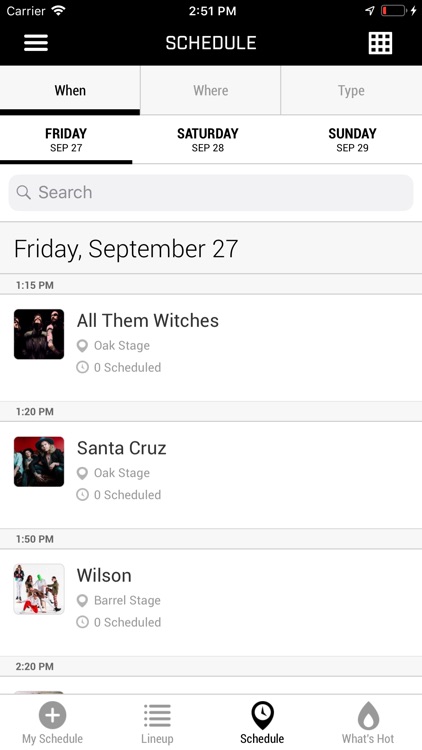
Task: Open Santa Cruz event entry
Action: [x=211, y=475]
